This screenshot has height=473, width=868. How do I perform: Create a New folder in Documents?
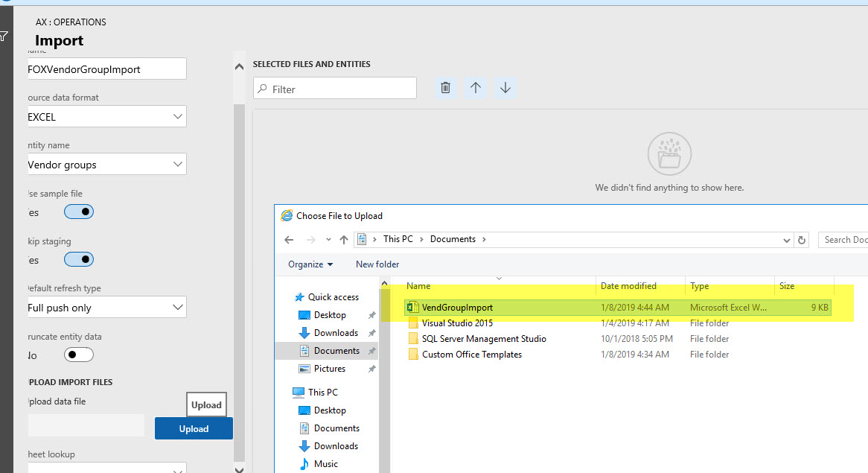(x=377, y=264)
